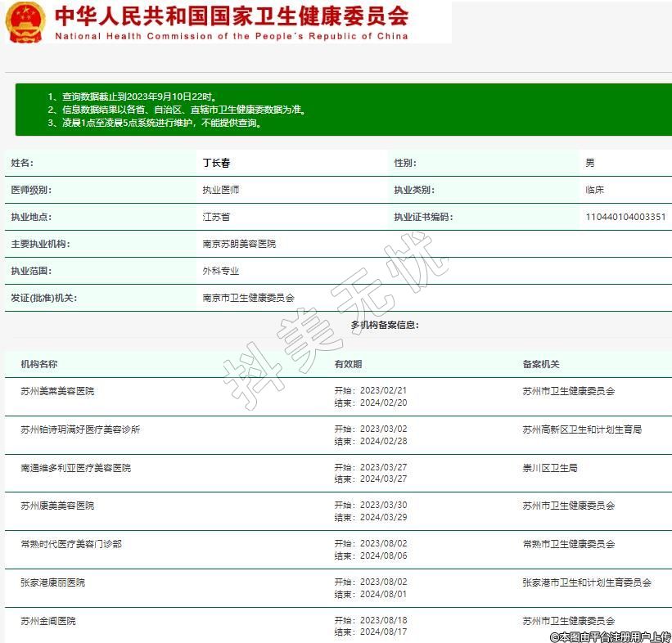Select the doctor name 丁长春
Image resolution: width=672 pixels, height=643 pixels.
216,163
